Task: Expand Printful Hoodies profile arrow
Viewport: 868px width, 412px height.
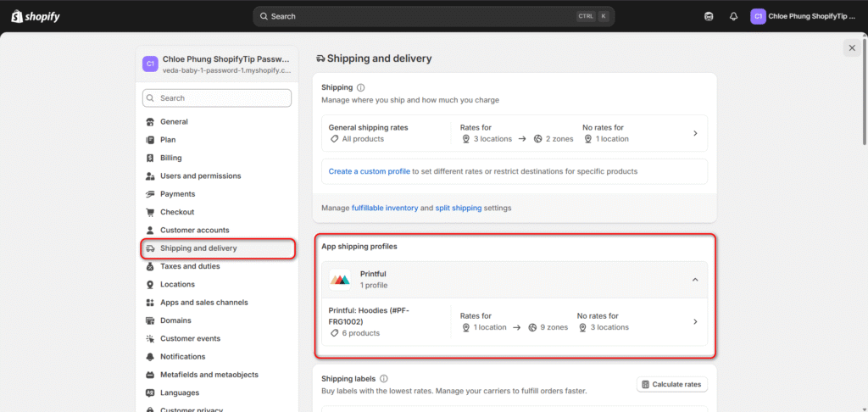Action: tap(695, 321)
